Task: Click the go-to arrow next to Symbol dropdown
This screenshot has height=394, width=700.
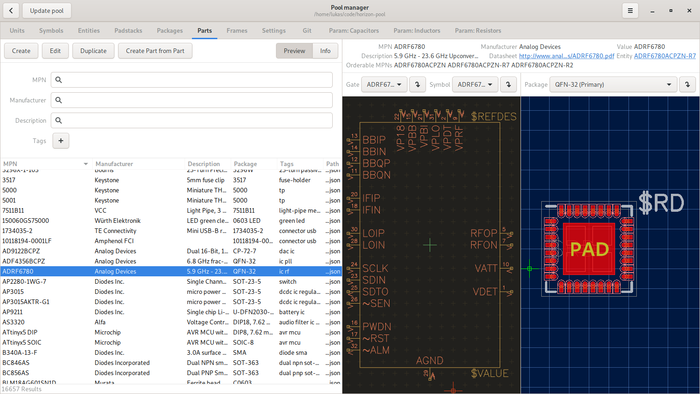Action: (x=508, y=84)
